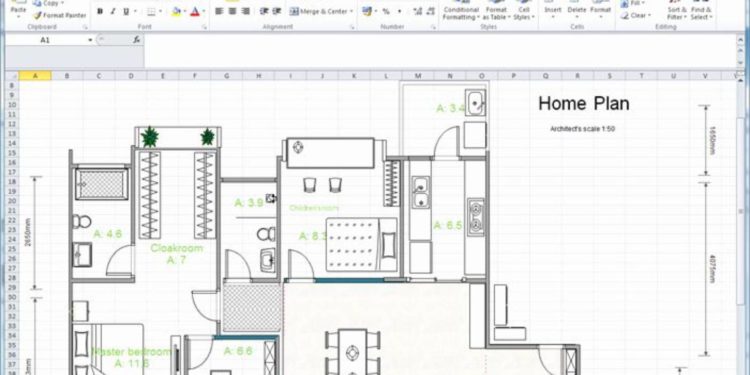Open the Name Box dropdown arrow
750x375 pixels.
(90, 41)
